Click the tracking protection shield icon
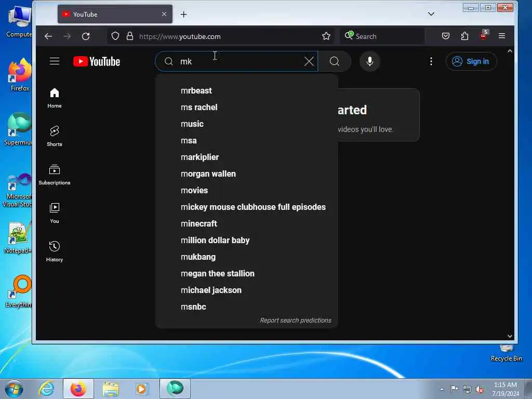The image size is (532, 399). pos(115,36)
